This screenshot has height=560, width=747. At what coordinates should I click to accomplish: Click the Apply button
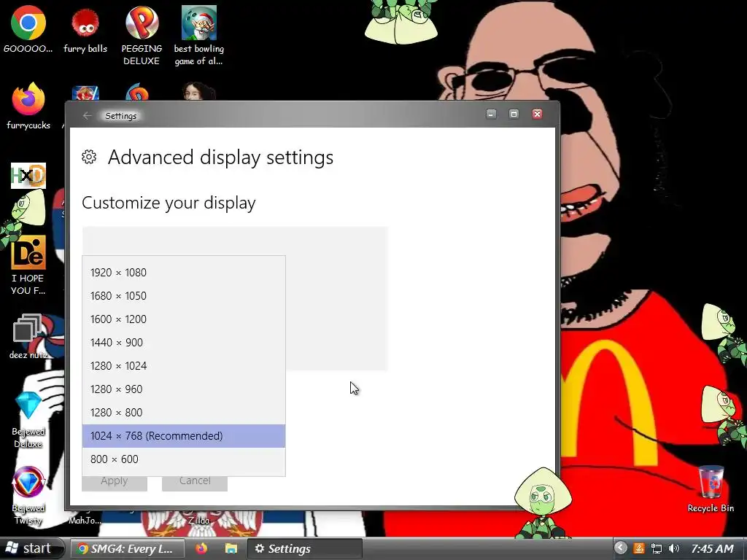(x=115, y=483)
